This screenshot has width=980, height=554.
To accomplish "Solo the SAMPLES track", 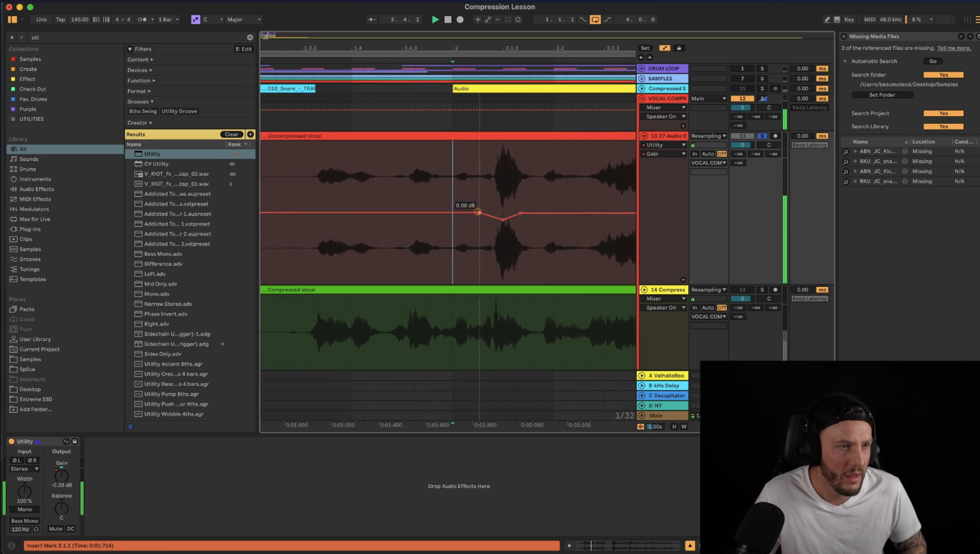I will pyautogui.click(x=762, y=79).
